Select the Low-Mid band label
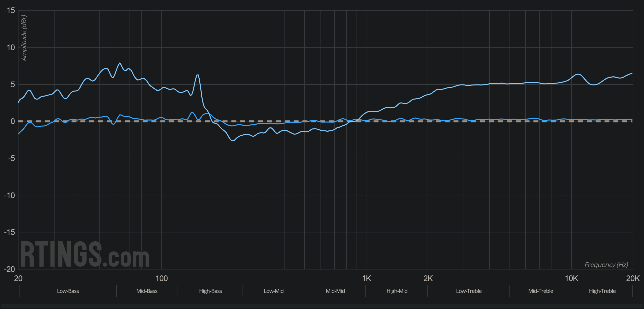This screenshot has width=644, height=309. (274, 291)
